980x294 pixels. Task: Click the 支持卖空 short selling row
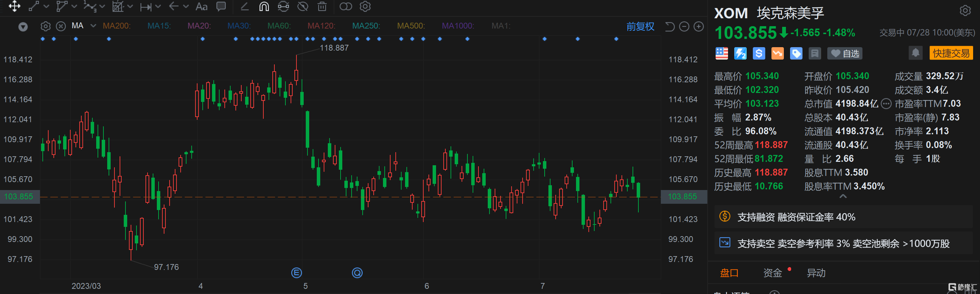(x=843, y=243)
